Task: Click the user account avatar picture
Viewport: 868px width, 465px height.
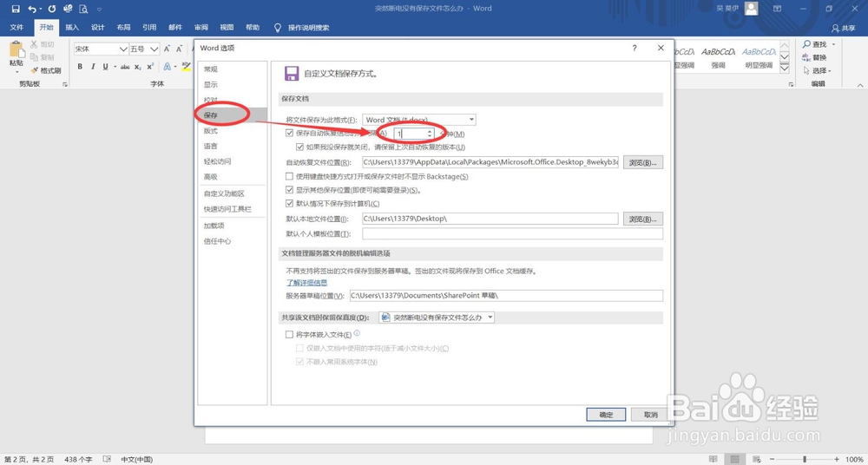Action: (x=751, y=9)
